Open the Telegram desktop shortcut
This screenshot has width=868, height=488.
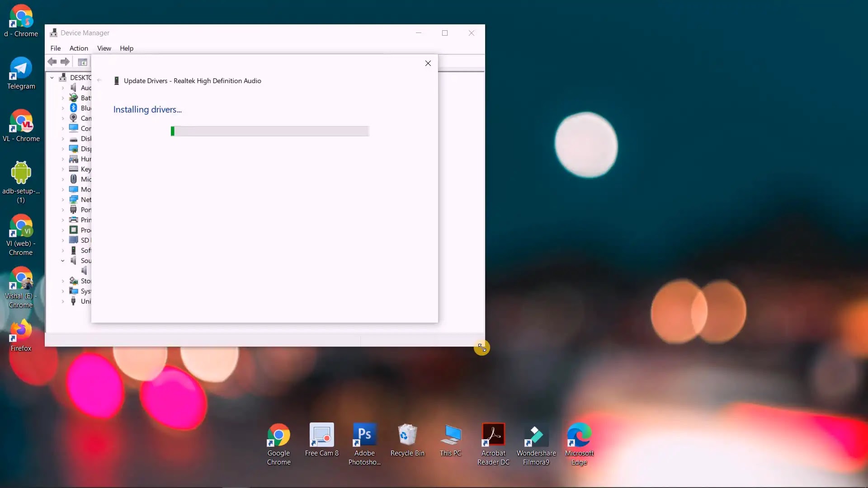[x=21, y=69]
